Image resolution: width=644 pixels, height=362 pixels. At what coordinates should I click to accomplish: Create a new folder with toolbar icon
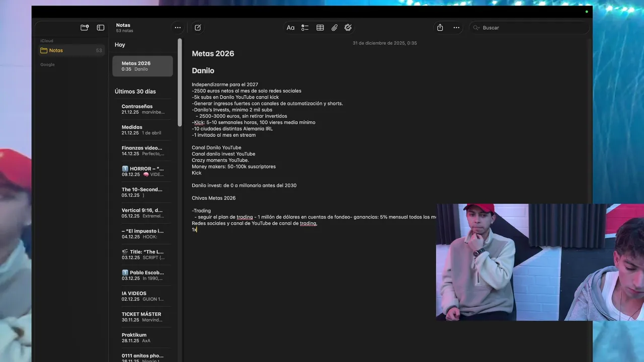click(85, 28)
